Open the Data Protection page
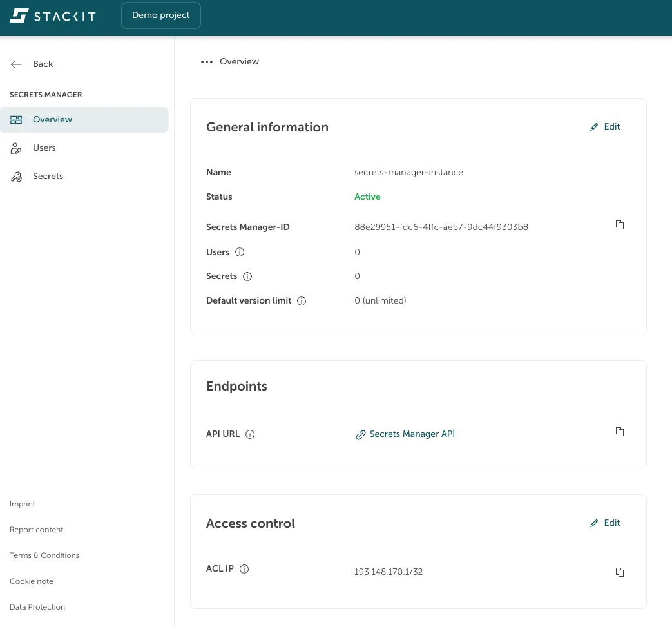 tap(37, 606)
